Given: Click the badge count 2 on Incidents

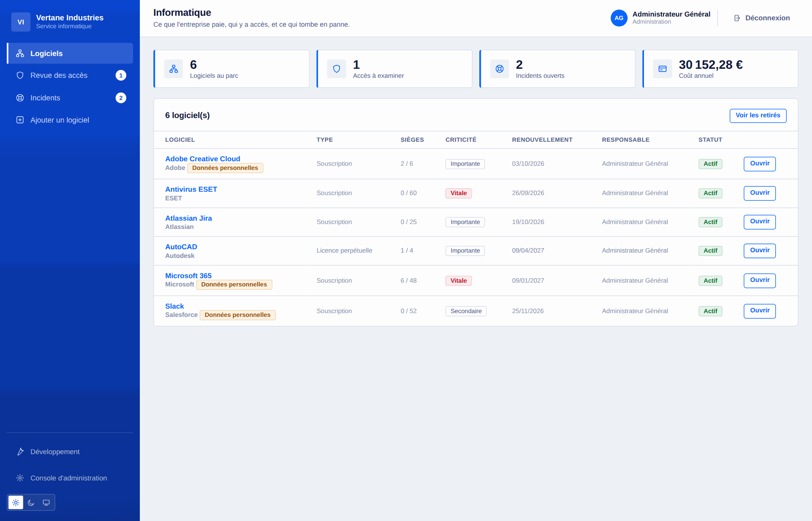Looking at the screenshot, I should tap(121, 98).
